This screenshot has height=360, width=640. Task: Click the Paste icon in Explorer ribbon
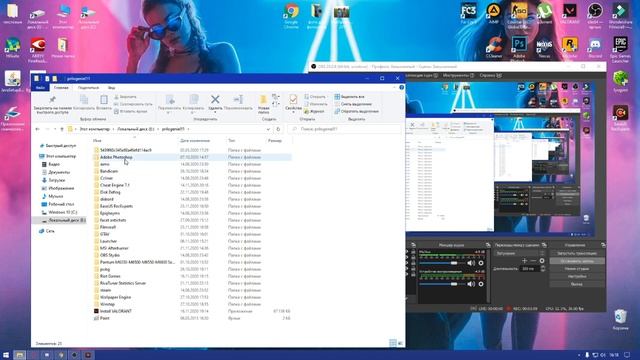pos(104,100)
